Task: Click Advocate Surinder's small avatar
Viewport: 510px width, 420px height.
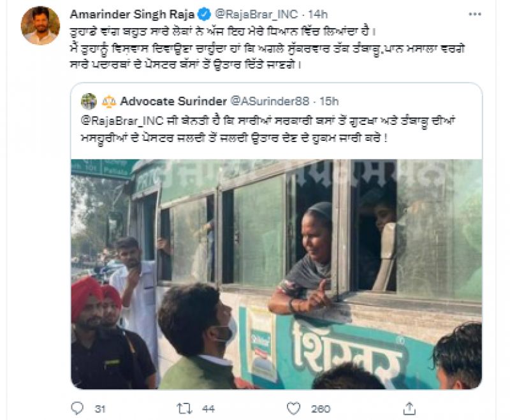Action: pos(89,101)
